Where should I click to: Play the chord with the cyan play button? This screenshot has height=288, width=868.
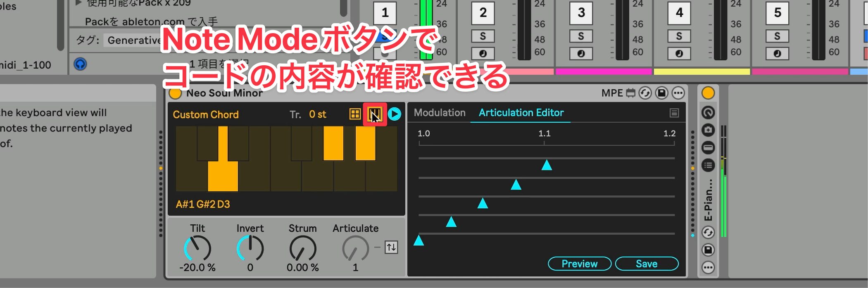[x=395, y=114]
